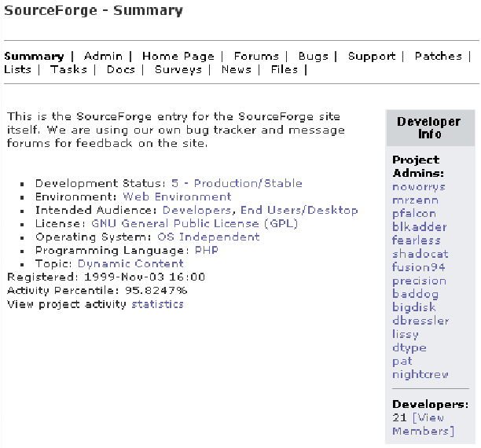Click the GNU General Public License (GPL) link
Screen dimensions: 481x448
[194, 224]
